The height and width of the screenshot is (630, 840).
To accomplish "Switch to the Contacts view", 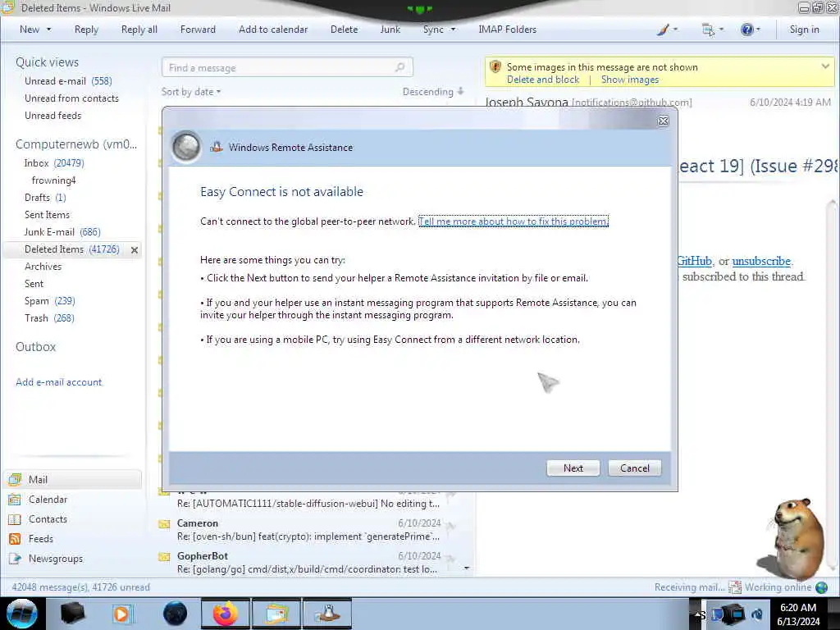I will [48, 519].
